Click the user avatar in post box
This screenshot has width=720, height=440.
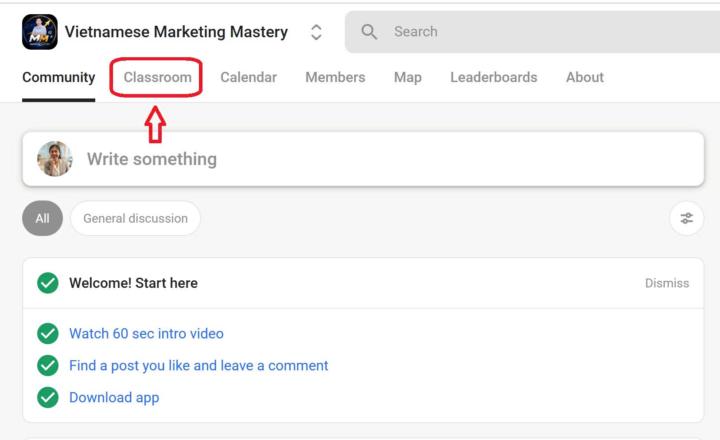point(55,159)
